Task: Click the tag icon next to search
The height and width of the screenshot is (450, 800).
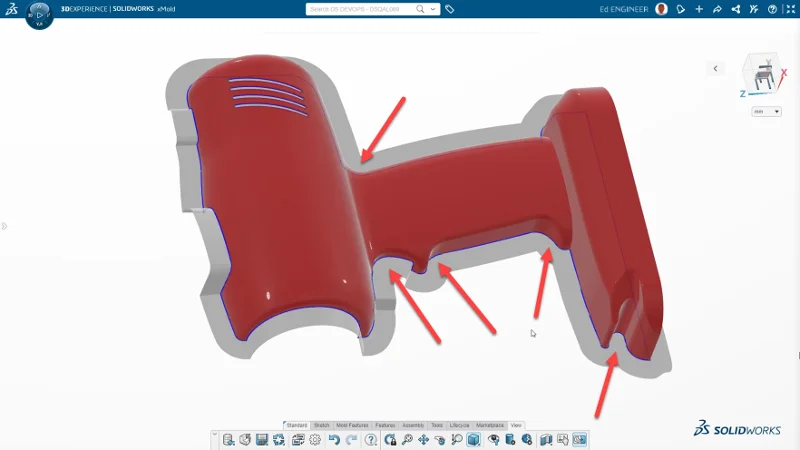Action: click(x=449, y=9)
